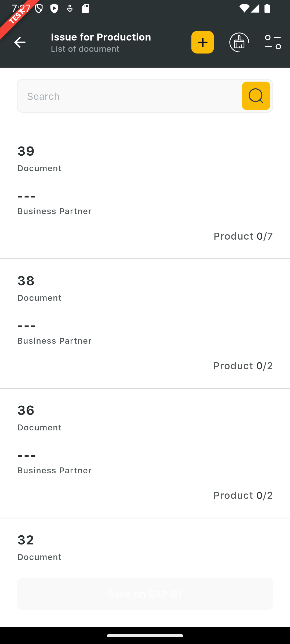Tap the battery status icon

pos(267,9)
